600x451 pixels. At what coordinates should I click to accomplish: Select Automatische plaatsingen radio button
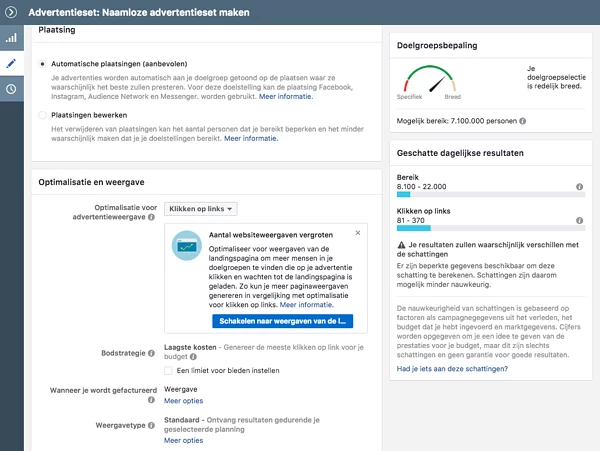click(x=42, y=64)
